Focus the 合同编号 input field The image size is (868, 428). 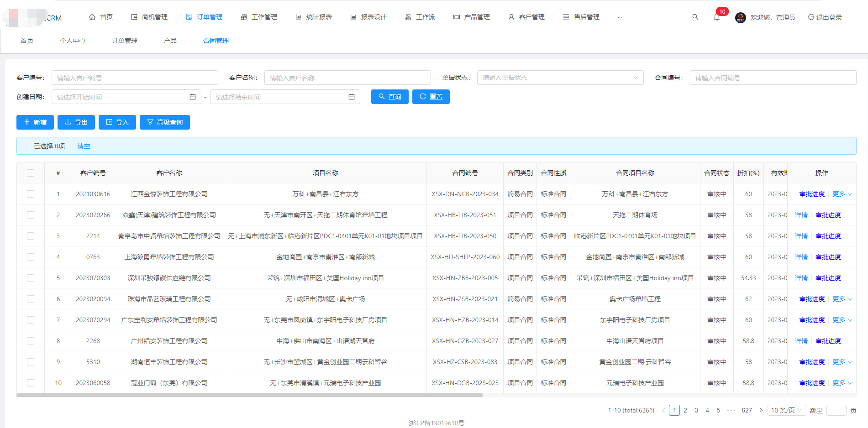[773, 78]
